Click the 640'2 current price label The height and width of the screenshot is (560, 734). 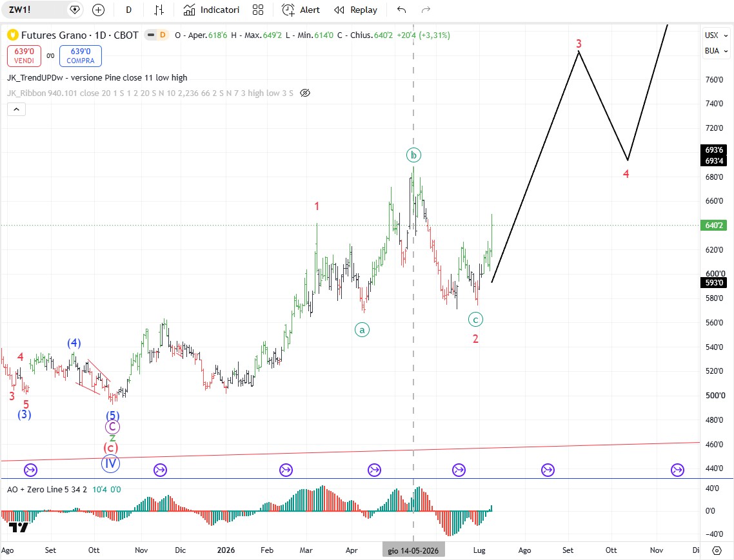pos(713,226)
